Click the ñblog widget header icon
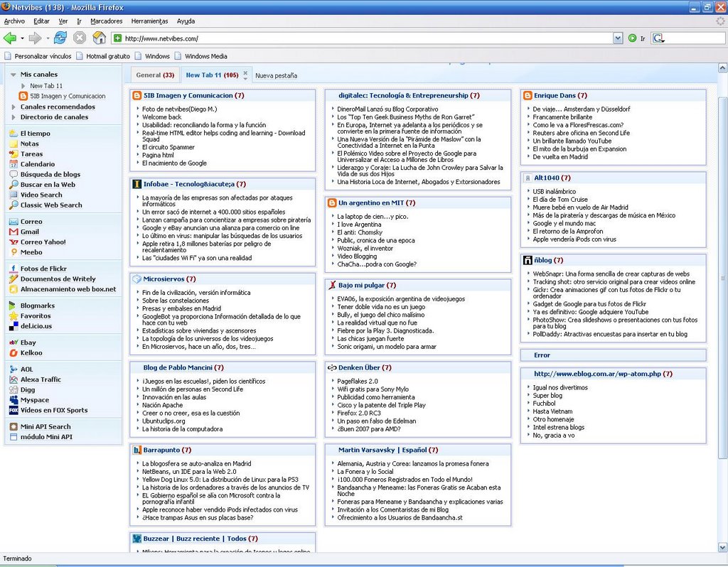Image resolution: width=728 pixels, height=567 pixels. pos(528,260)
